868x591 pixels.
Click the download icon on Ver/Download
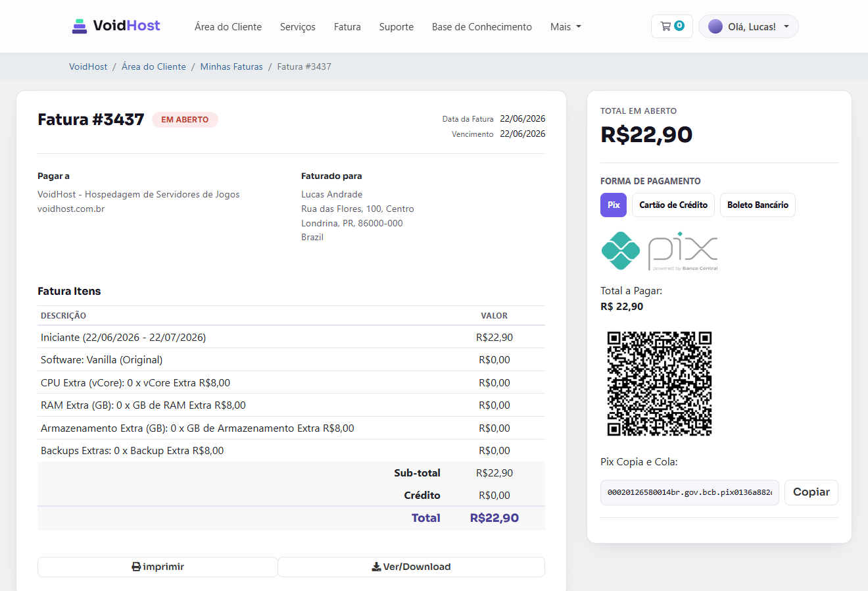[x=376, y=567]
